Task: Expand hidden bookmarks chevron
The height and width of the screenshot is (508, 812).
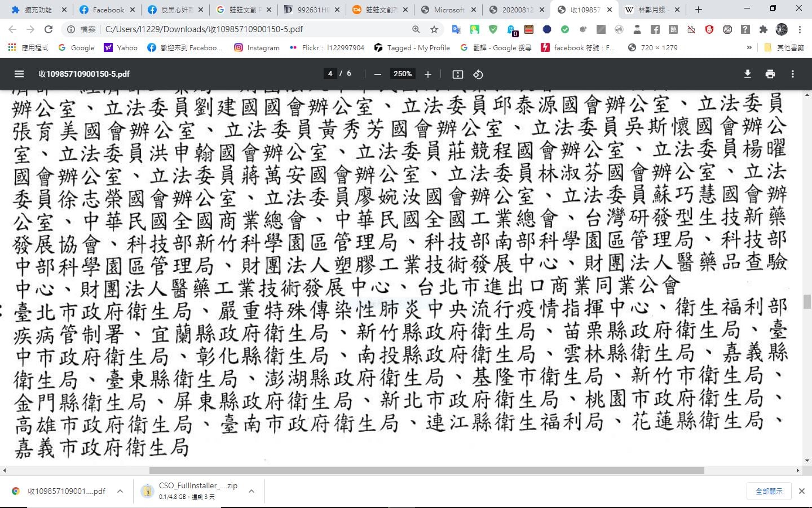Action: point(749,47)
